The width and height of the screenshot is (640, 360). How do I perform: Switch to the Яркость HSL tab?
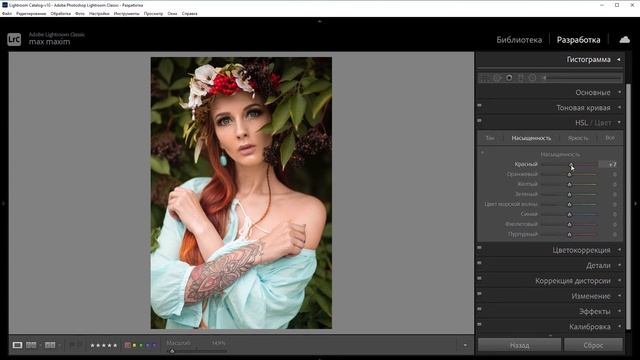pos(578,138)
